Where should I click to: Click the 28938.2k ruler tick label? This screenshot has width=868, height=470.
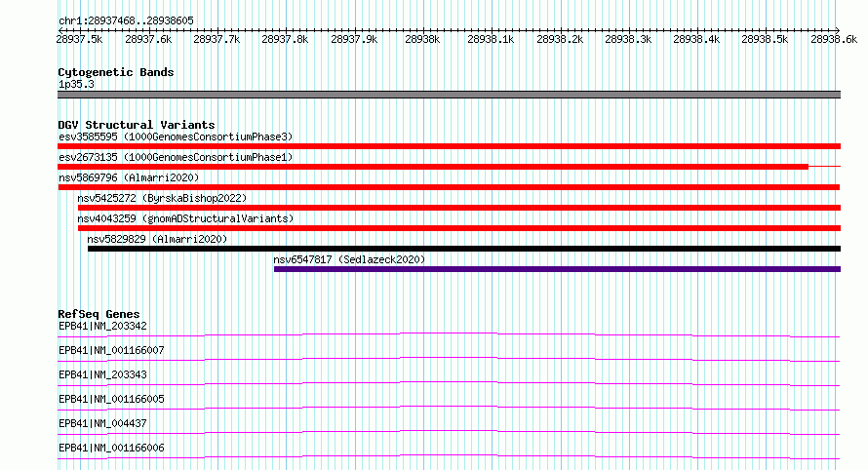tap(560, 39)
